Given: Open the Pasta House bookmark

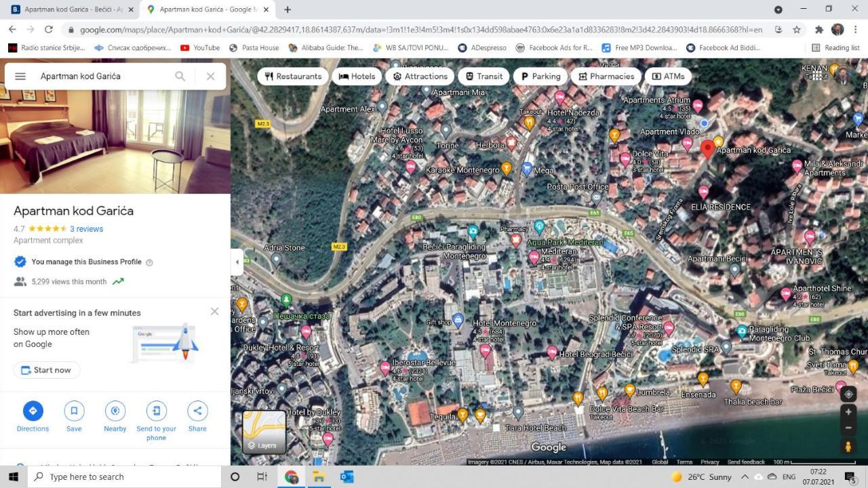Looking at the screenshot, I should coord(254,48).
